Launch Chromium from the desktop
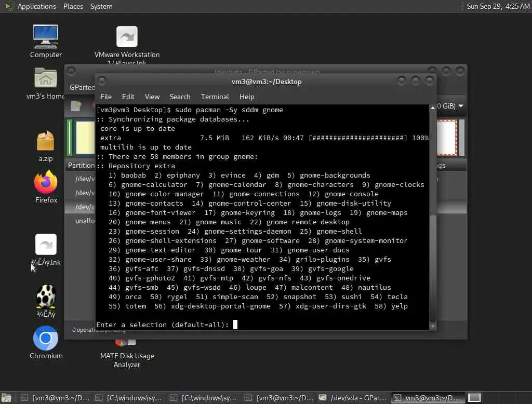Screen dimensions: 532x404 [46, 343]
